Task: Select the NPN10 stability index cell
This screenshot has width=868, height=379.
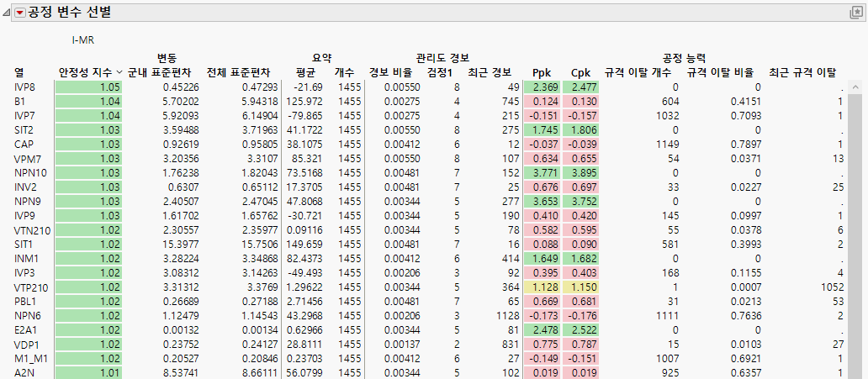Action: pos(89,172)
